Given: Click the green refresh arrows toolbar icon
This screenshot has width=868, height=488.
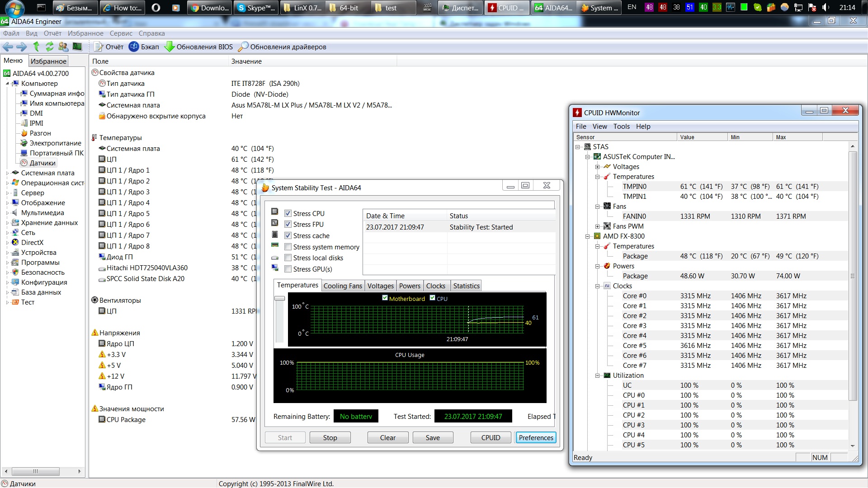Looking at the screenshot, I should (50, 47).
